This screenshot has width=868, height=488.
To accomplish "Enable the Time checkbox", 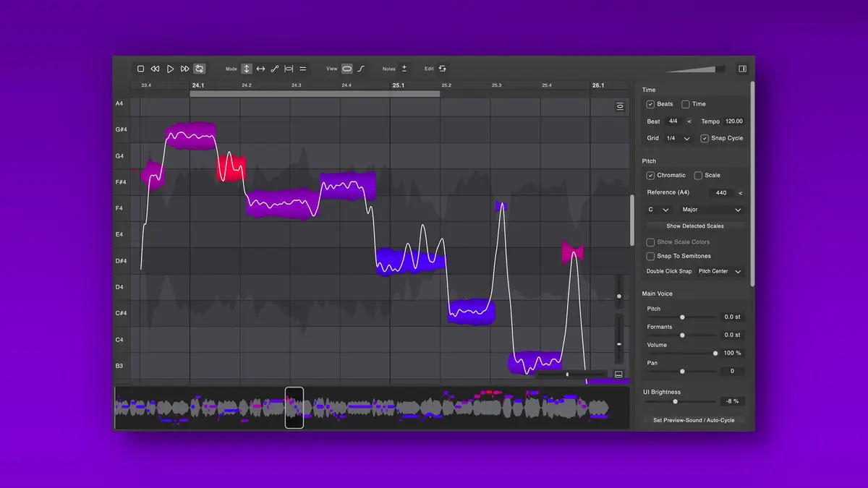I will pyautogui.click(x=686, y=104).
